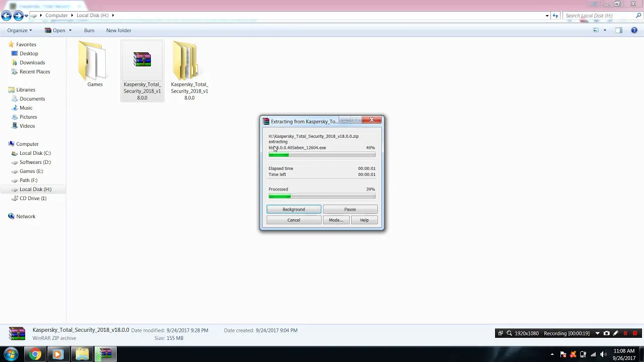Image resolution: width=644 pixels, height=362 pixels.
Task: Click the Mode... button in extraction dialog
Action: tap(336, 220)
